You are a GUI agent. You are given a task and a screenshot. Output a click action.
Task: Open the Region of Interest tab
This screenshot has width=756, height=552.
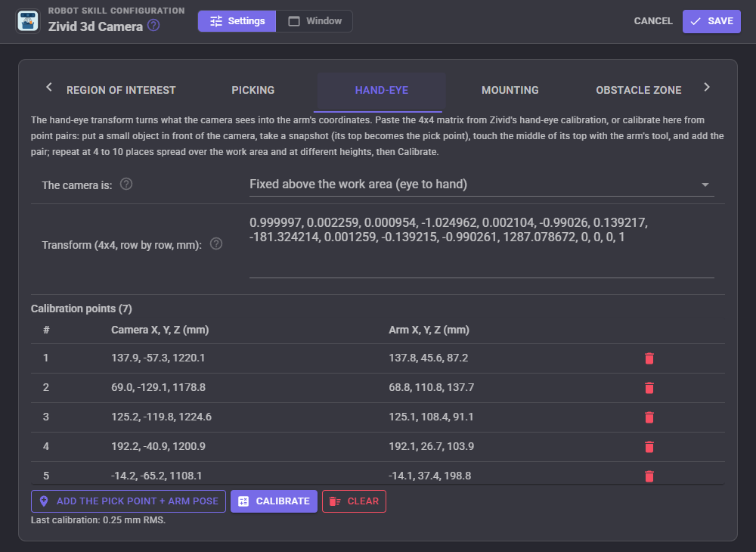121,90
